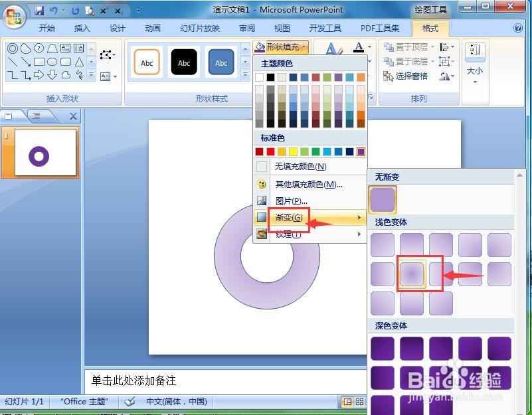Apply the white outlined Abc shape style

click(x=147, y=62)
